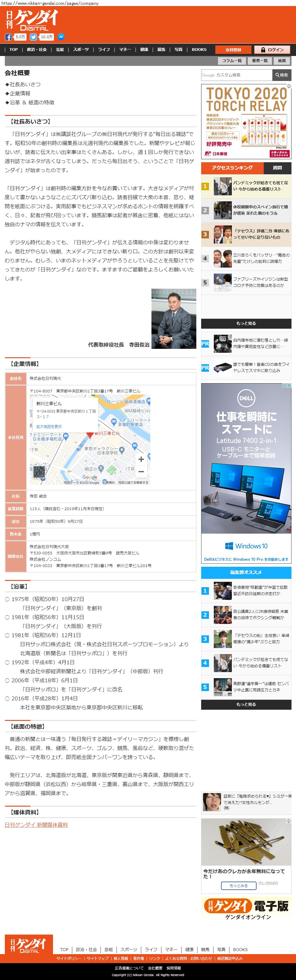The width and height of the screenshot is (296, 980).
Task: Click 拡大地図を表示 in map popup
Action: click(49, 426)
